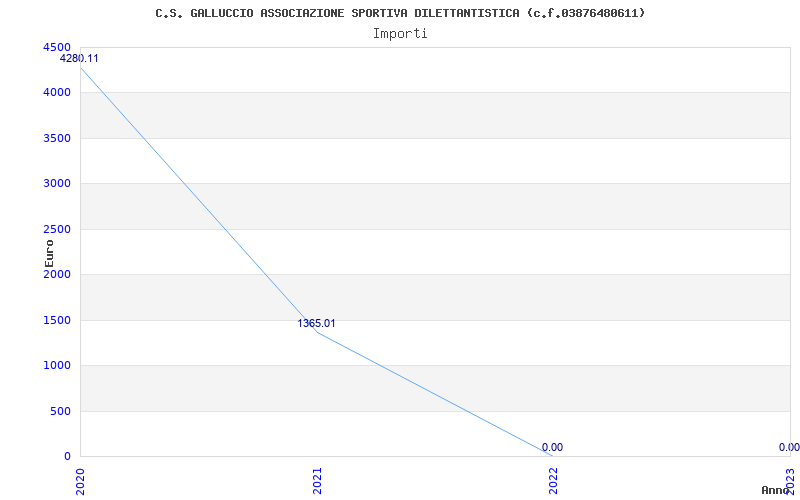Click the 1000 y-axis tick label
800x500 pixels.
point(56,366)
